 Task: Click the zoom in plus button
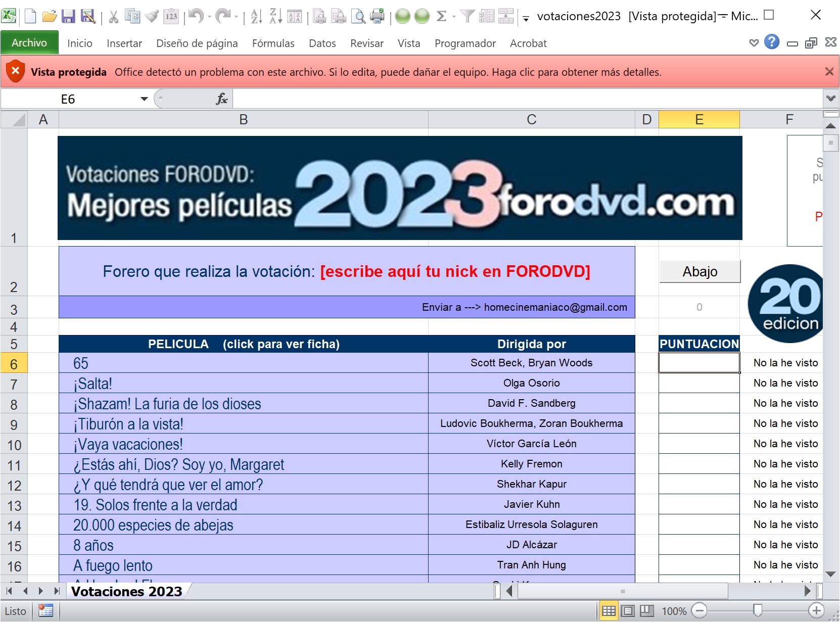[816, 611]
